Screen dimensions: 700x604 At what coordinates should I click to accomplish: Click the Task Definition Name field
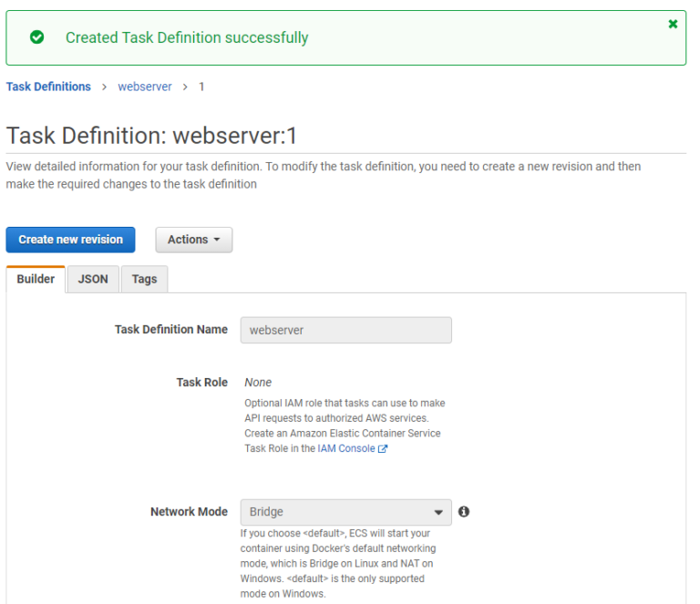pyautogui.click(x=345, y=330)
